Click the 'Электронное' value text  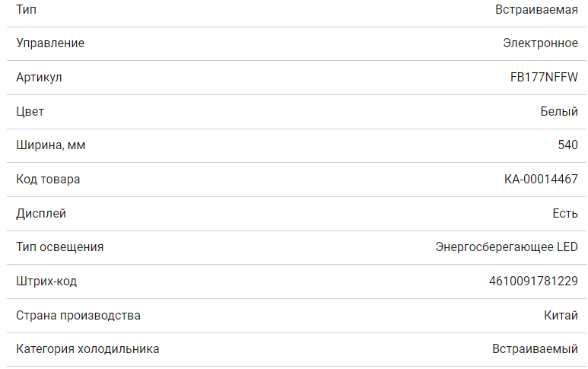[540, 43]
